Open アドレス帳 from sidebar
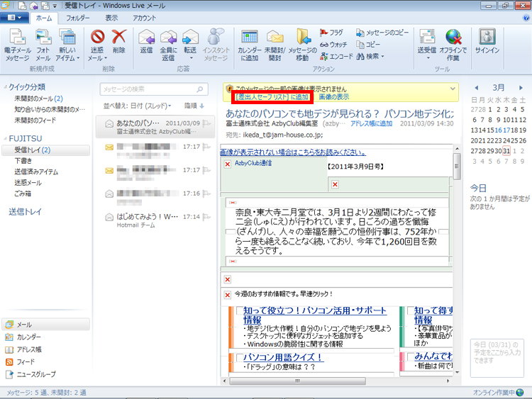Image resolution: width=532 pixels, height=399 pixels. [23, 349]
